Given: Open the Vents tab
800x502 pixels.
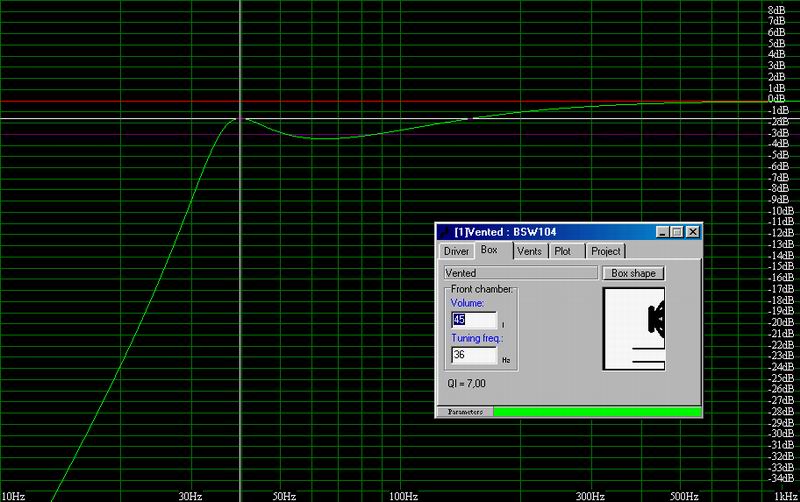Looking at the screenshot, I should click(x=529, y=251).
